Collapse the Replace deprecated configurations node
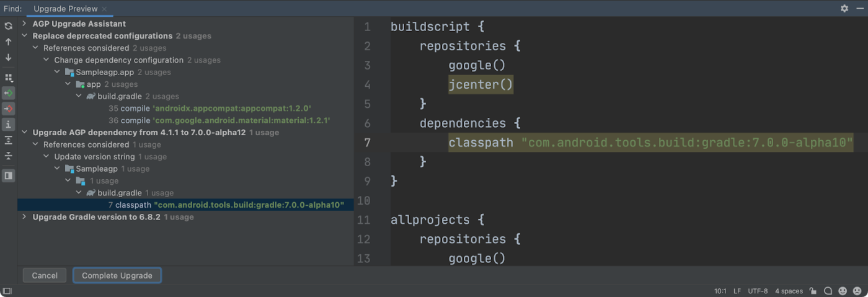868x297 pixels. [x=24, y=36]
